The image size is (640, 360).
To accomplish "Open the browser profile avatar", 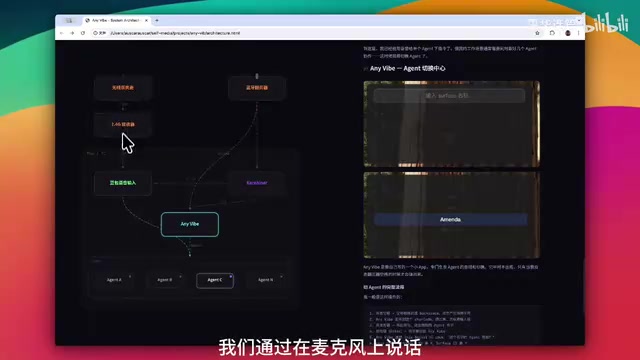I will pyautogui.click(x=568, y=33).
